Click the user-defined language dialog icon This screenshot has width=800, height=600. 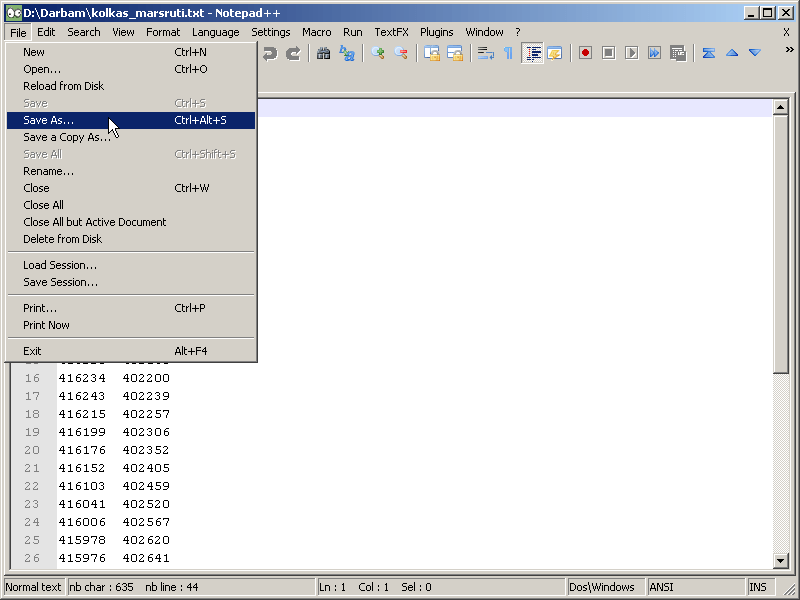(555, 53)
